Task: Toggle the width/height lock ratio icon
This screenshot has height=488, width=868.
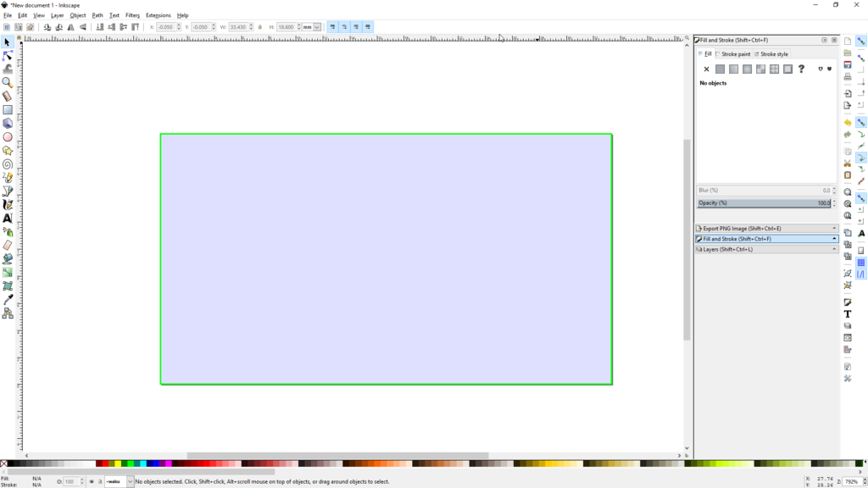Action: pos(260,26)
